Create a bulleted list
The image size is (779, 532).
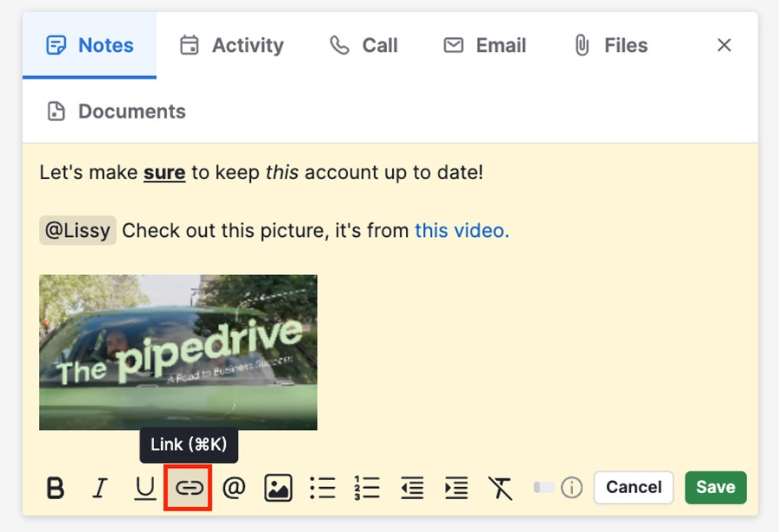323,487
